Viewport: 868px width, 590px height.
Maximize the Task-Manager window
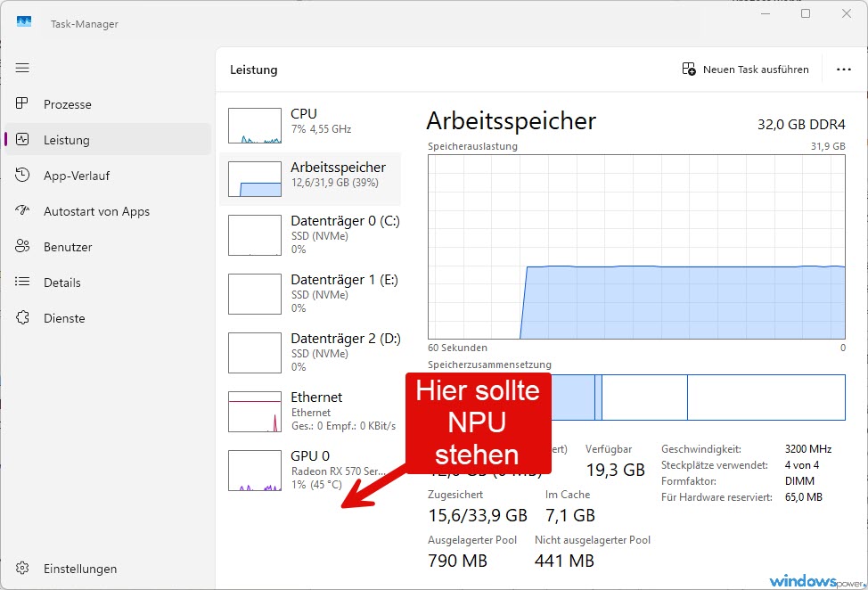(x=806, y=13)
